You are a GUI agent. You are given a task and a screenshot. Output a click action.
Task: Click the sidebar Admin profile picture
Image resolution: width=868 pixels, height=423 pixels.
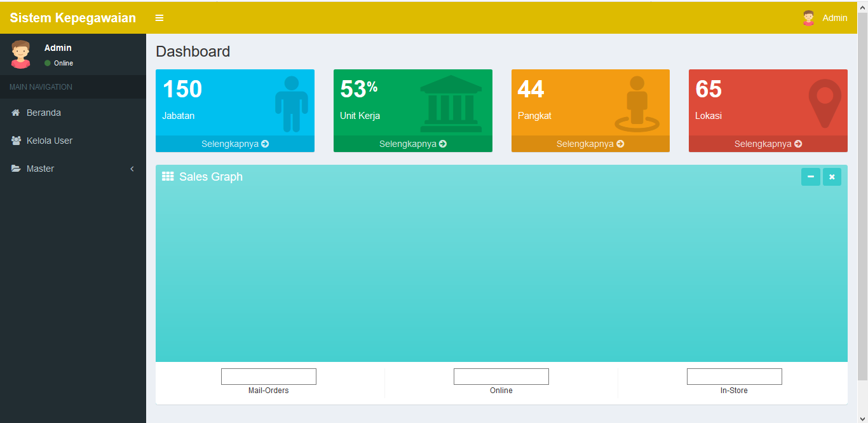click(21, 54)
